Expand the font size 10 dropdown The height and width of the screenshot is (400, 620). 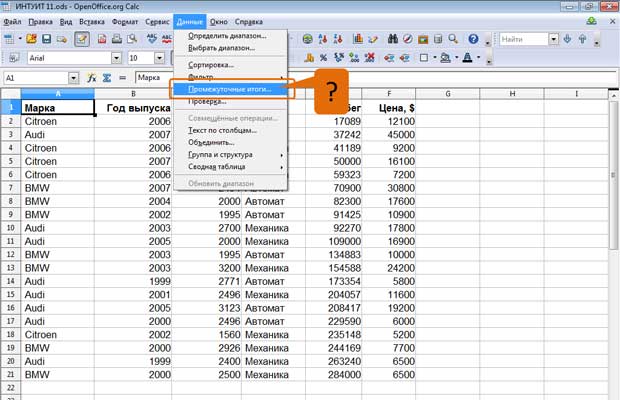[159, 58]
